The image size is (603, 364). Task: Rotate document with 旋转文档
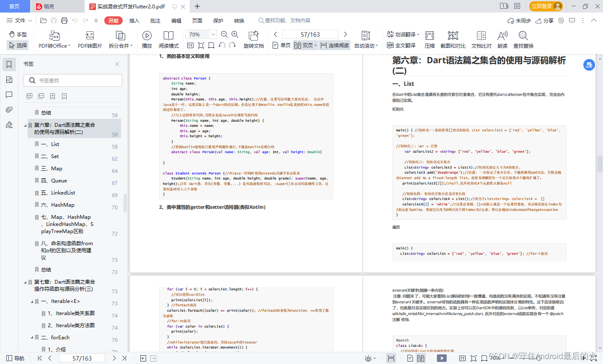click(254, 40)
